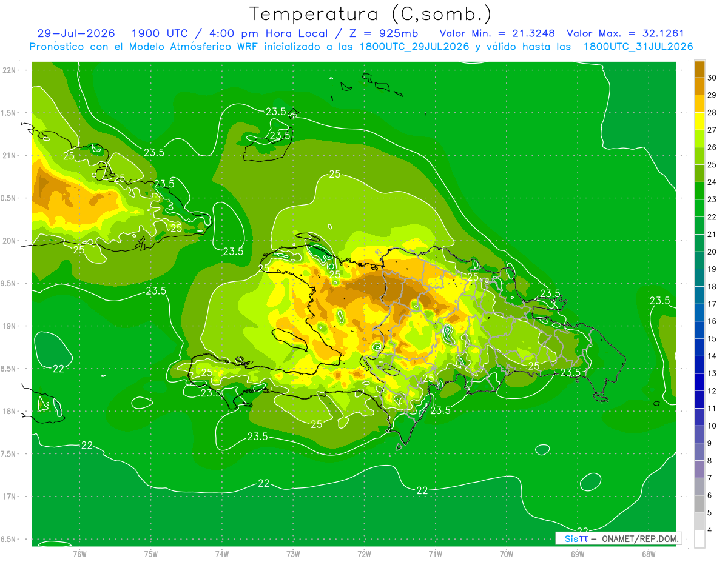The image size is (728, 562).
Task: Click the "75W" longitude axis label
Action: point(151,554)
